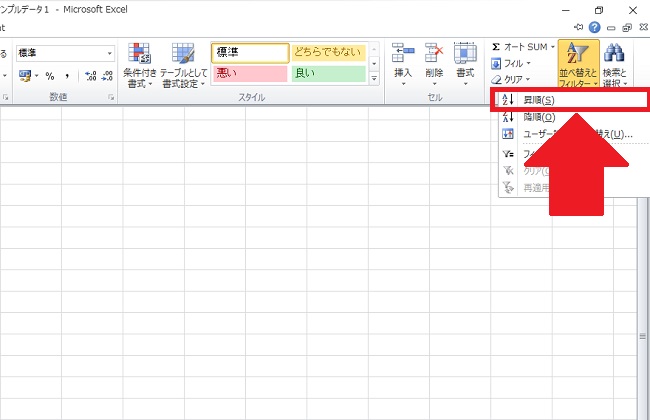650x420 pixels.
Task: Increase decimal places
Action: [x=90, y=76]
